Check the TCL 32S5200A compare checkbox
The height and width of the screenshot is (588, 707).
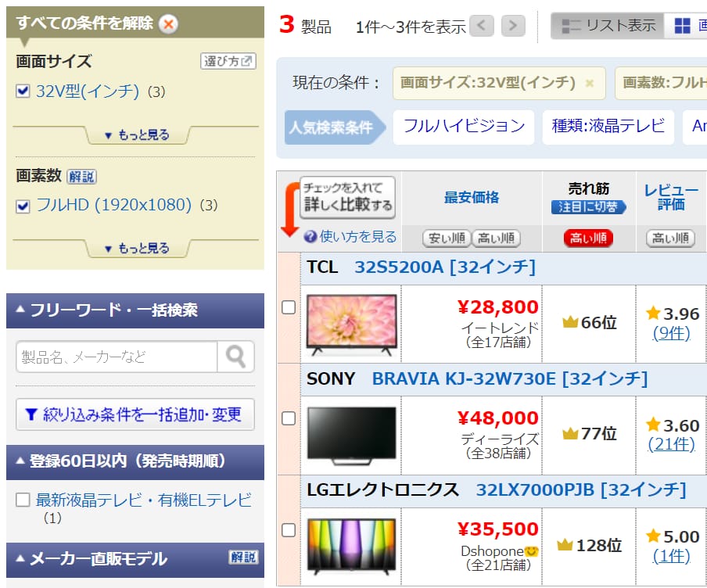[x=289, y=307]
